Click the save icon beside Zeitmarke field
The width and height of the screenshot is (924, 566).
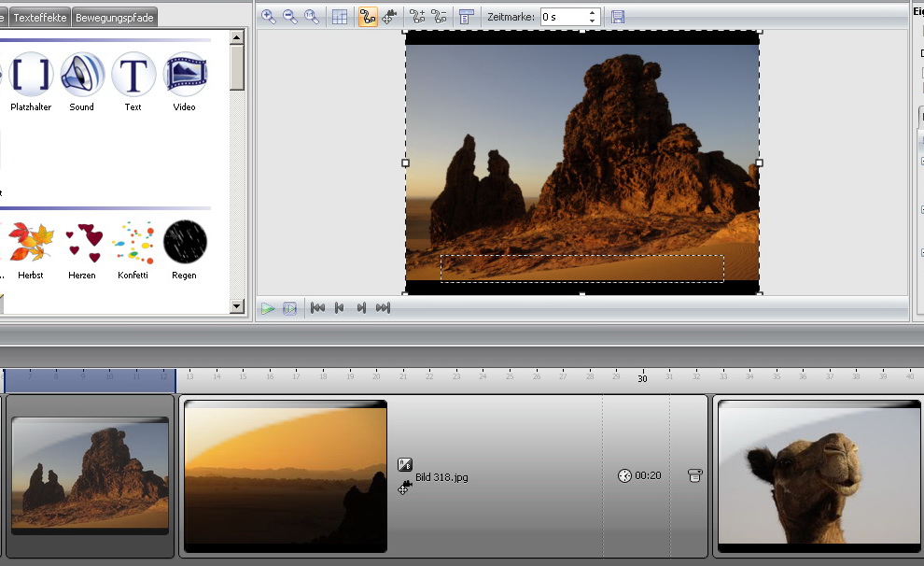(x=618, y=17)
